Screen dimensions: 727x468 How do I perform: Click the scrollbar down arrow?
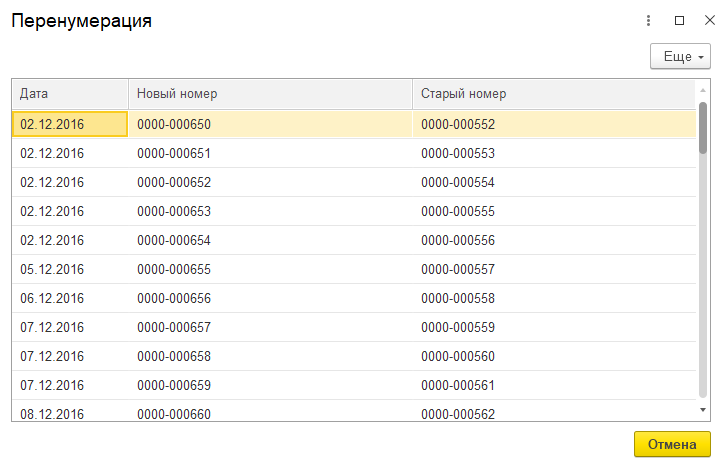(x=703, y=410)
